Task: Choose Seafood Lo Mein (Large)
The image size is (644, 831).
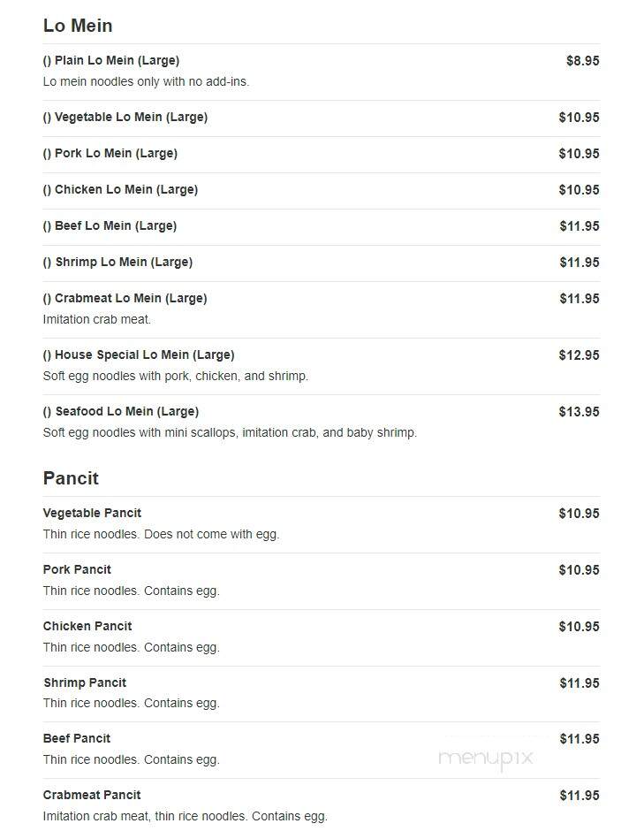Action: [x=321, y=423]
